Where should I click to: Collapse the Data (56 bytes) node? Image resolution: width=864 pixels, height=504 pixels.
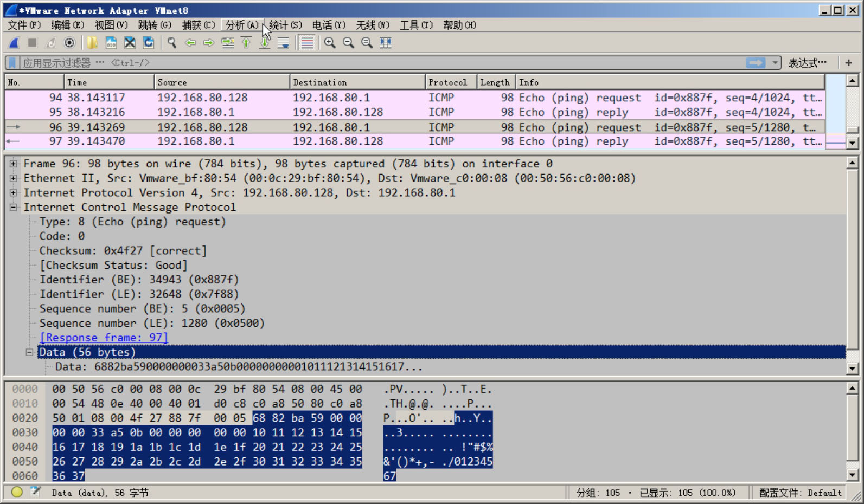(29, 352)
